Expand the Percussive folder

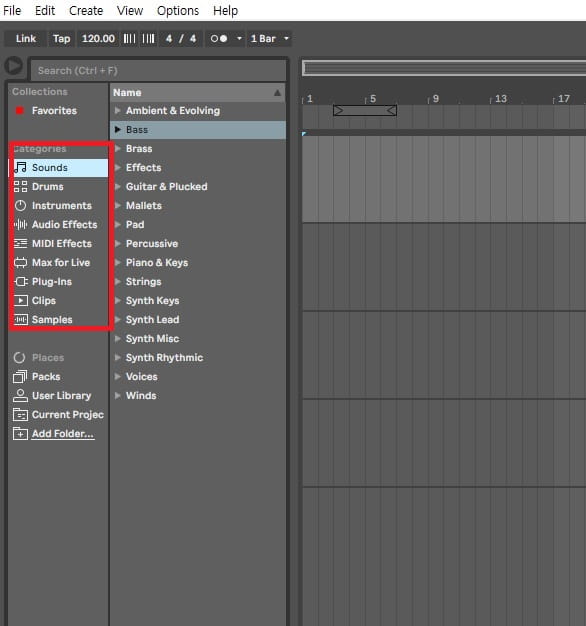tap(117, 244)
